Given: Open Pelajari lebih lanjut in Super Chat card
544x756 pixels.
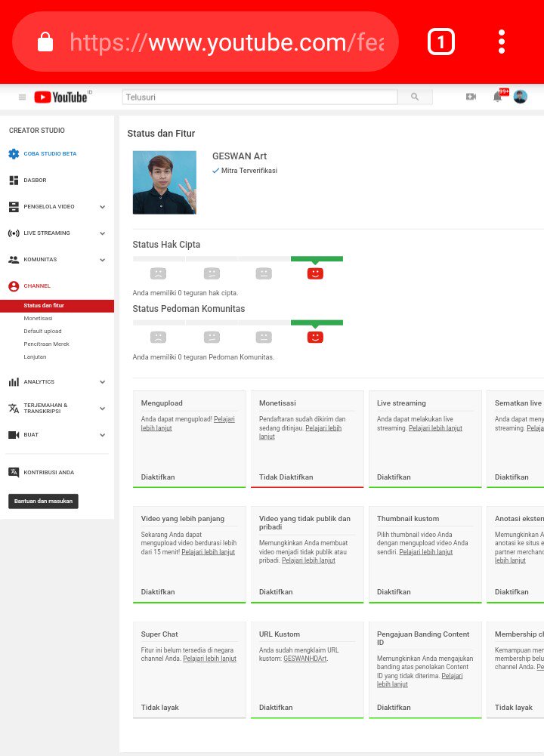Looking at the screenshot, I should pos(210,659).
